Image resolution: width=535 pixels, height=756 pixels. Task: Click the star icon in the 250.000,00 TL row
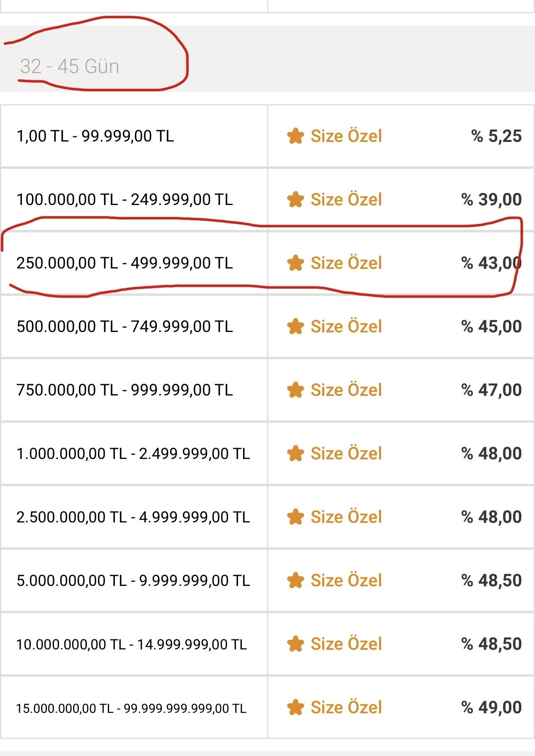point(296,263)
